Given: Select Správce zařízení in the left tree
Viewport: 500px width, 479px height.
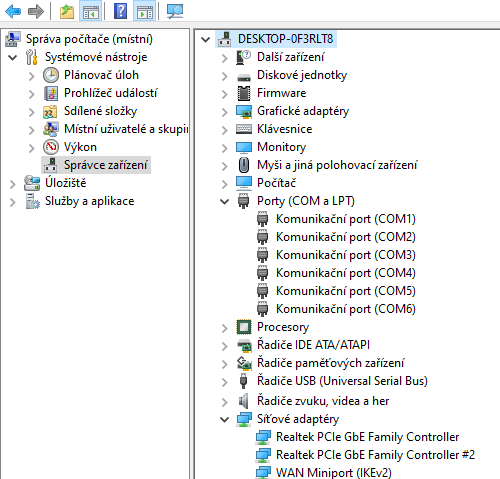Looking at the screenshot, I should pyautogui.click(x=105, y=165).
